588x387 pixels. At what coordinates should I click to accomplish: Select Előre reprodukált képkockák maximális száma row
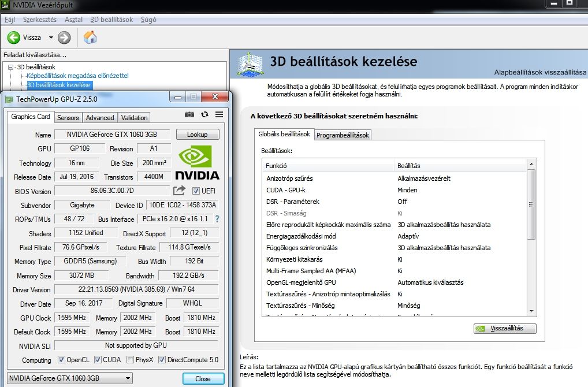point(395,225)
